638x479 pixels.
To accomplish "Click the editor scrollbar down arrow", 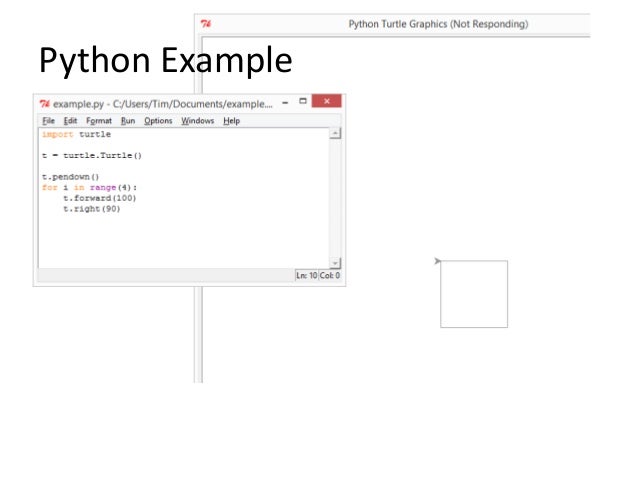I will (335, 263).
